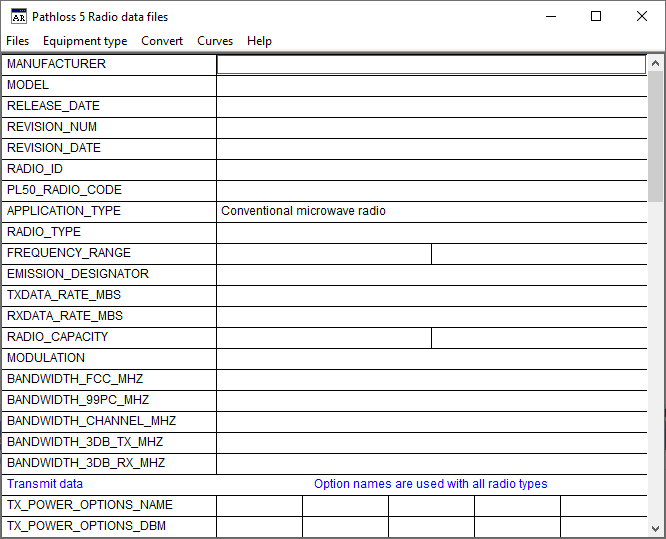Click the Pathloss app icon in title bar
The height and width of the screenshot is (539, 666).
18,16
